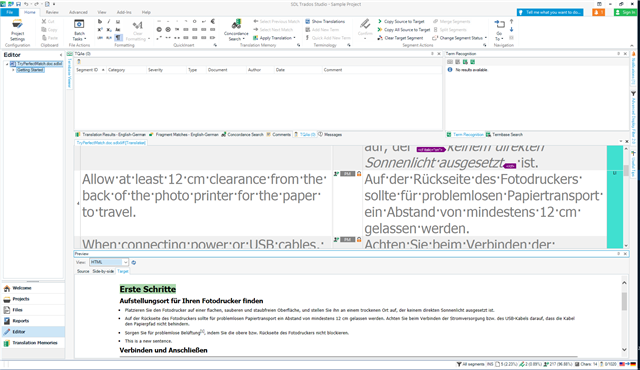
Task: Click Clear Target Segment
Action: 400,38
